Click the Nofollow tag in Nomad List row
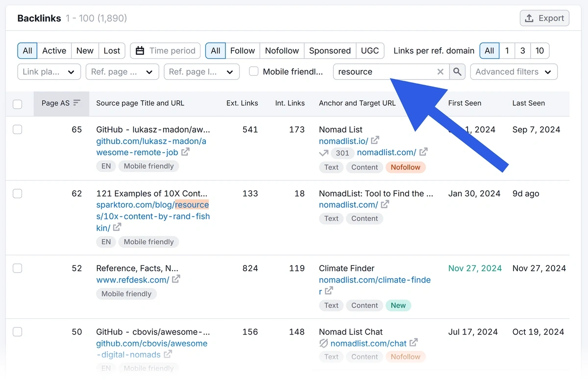This screenshot has height=379, width=588. point(406,167)
